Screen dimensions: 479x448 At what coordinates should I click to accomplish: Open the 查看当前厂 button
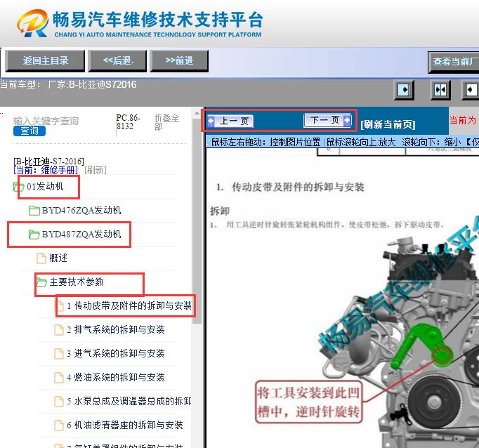point(454,62)
